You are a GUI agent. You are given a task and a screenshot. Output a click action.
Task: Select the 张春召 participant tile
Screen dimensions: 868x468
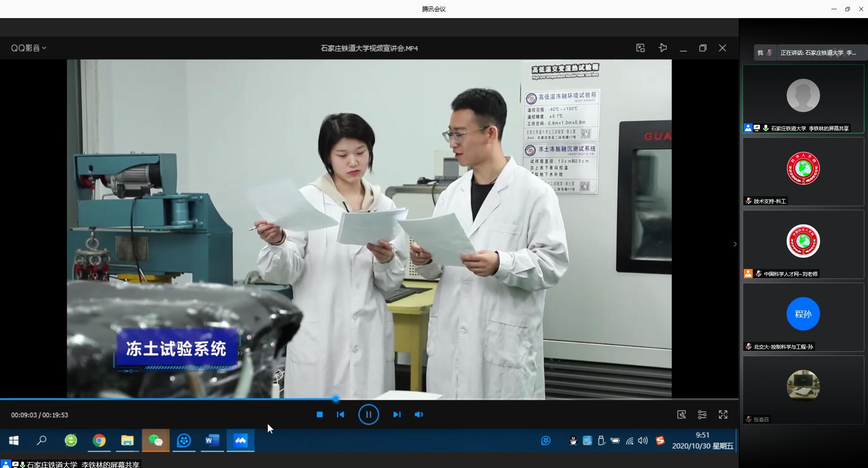click(803, 390)
